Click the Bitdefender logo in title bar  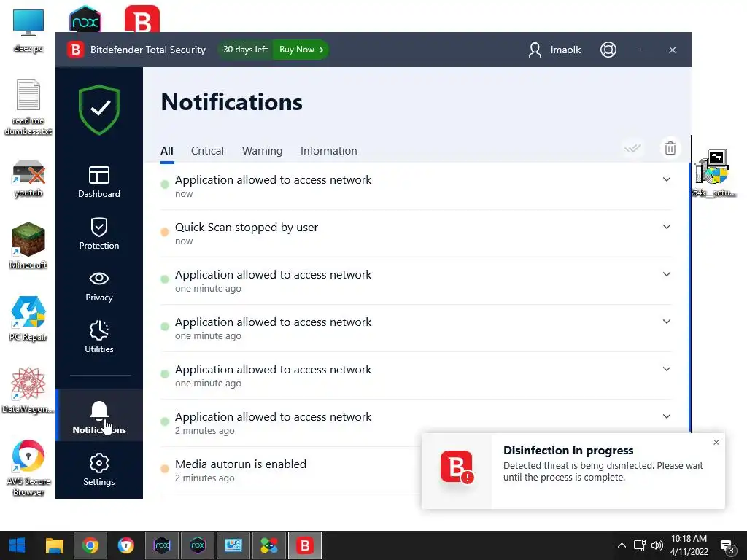tap(75, 50)
